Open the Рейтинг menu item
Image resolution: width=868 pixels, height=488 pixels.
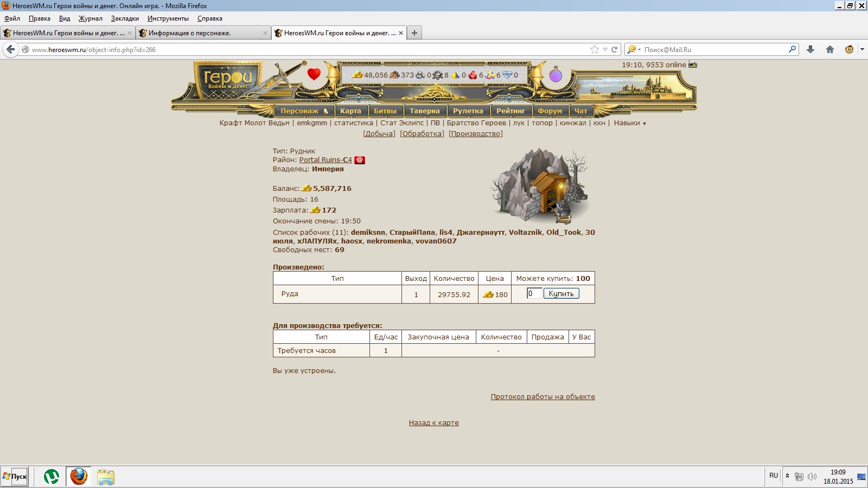click(510, 111)
